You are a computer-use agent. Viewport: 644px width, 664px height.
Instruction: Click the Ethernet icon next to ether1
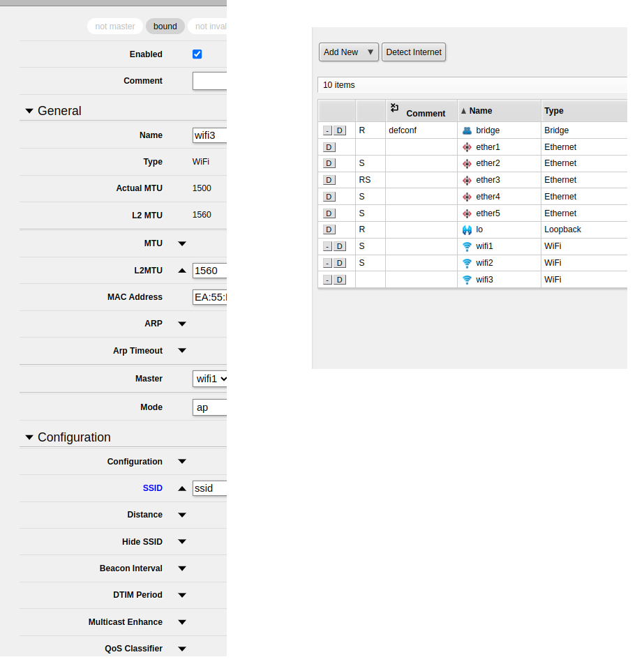[x=465, y=146]
